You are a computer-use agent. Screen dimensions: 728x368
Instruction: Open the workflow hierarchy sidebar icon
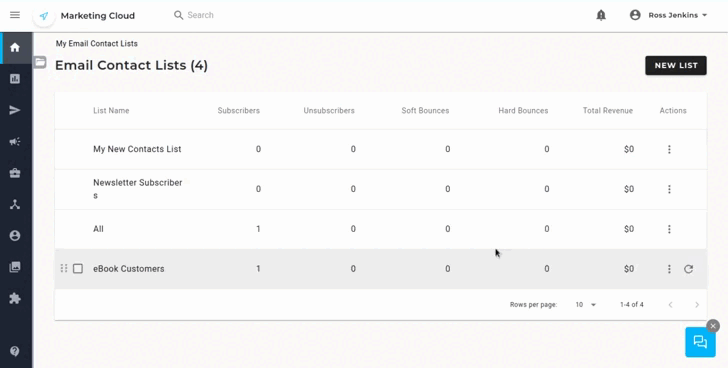pyautogui.click(x=15, y=204)
